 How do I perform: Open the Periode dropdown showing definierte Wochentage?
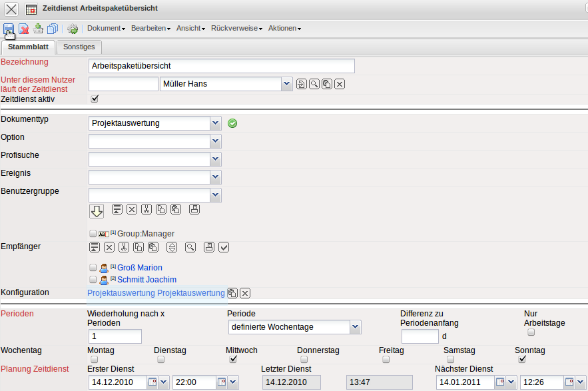(355, 327)
